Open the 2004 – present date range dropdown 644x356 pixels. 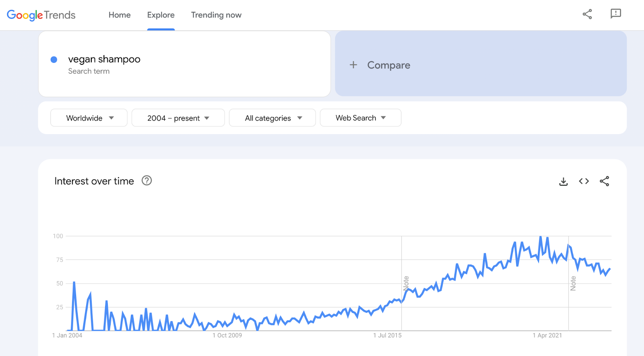tap(178, 118)
